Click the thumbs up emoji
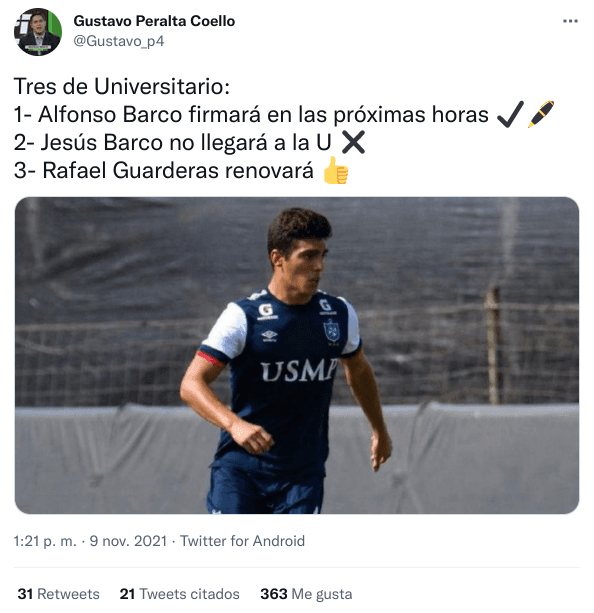This screenshot has height=613, width=594. [336, 170]
